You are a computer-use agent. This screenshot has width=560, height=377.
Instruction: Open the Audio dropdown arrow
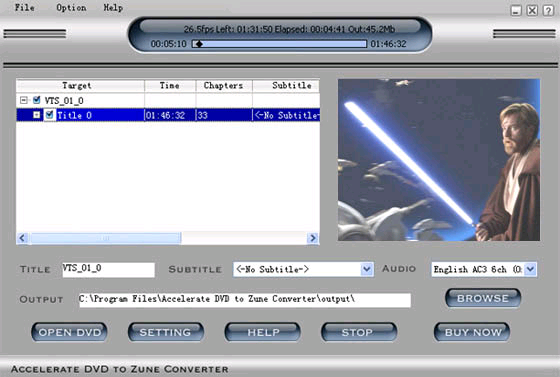(x=530, y=270)
